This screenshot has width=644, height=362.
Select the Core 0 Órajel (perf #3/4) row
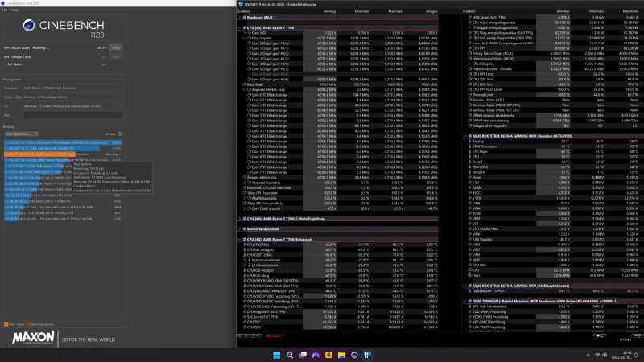[x=337, y=43]
